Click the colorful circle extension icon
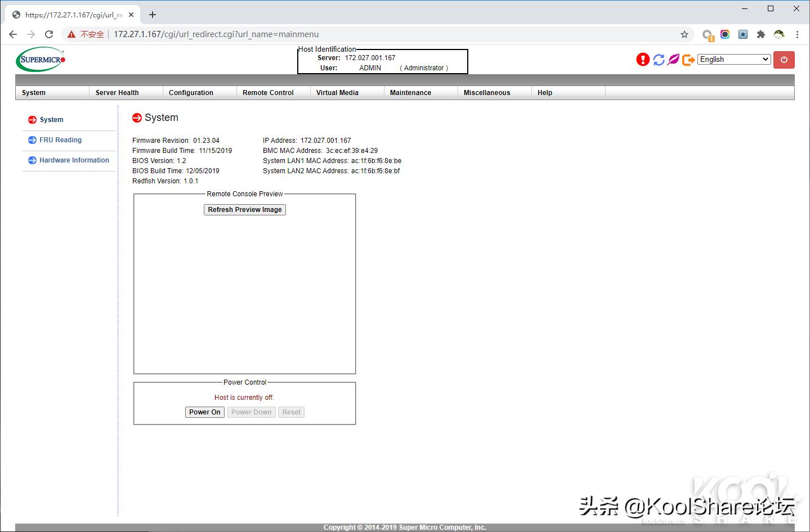810x532 pixels. [725, 34]
